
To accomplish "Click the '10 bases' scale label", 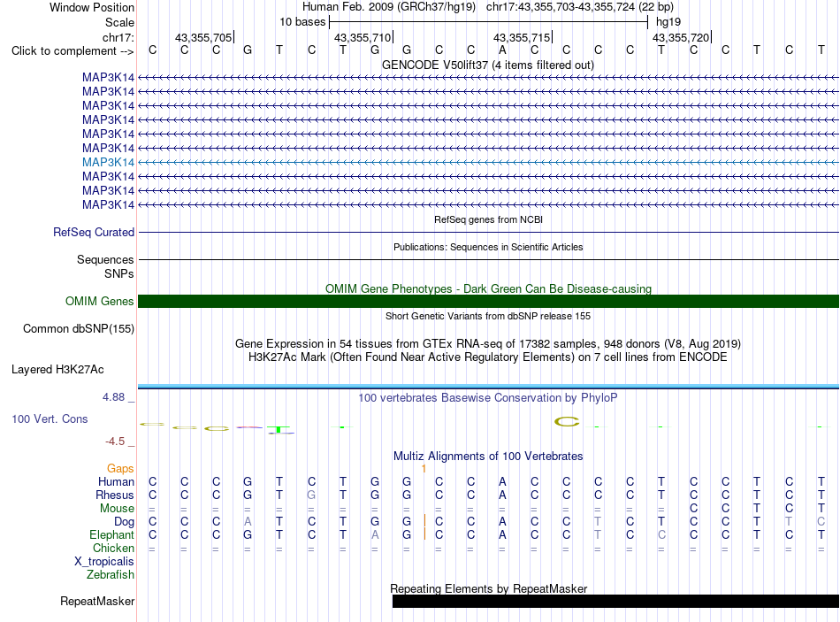I will click(302, 22).
